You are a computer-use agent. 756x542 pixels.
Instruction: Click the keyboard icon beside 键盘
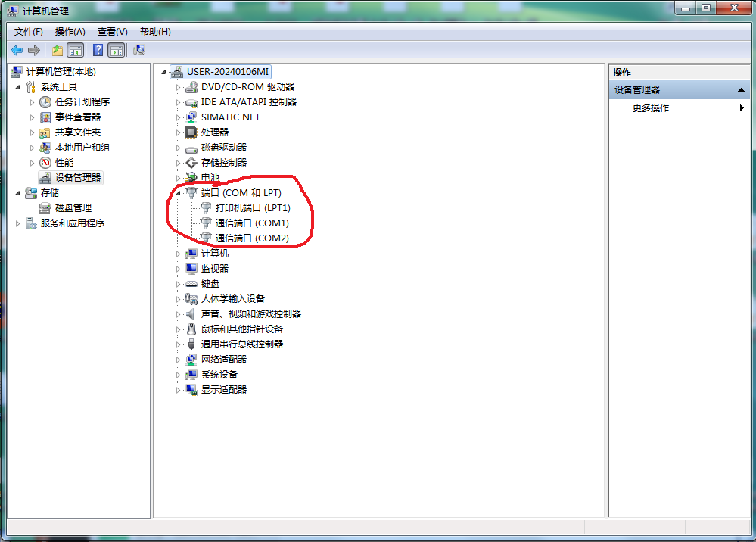click(191, 284)
